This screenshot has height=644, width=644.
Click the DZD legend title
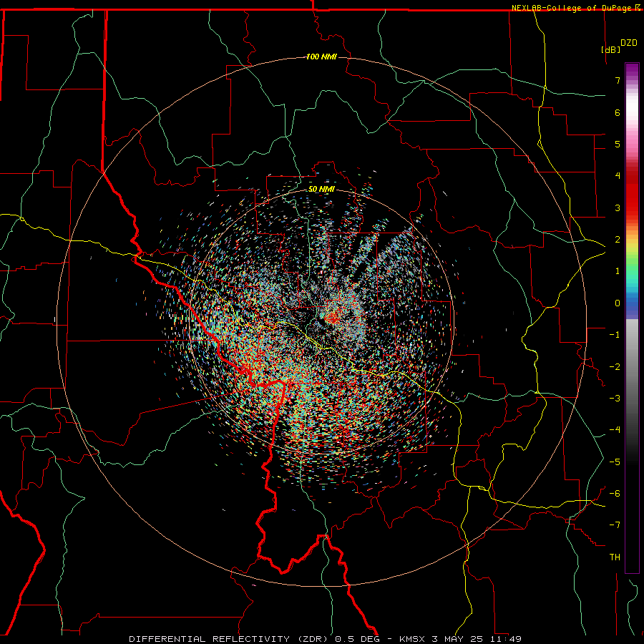pyautogui.click(x=629, y=43)
